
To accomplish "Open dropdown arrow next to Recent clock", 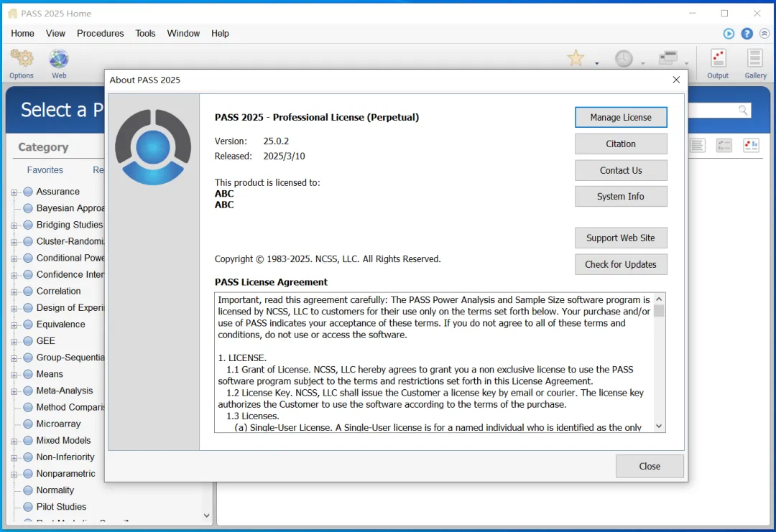I will tap(643, 63).
